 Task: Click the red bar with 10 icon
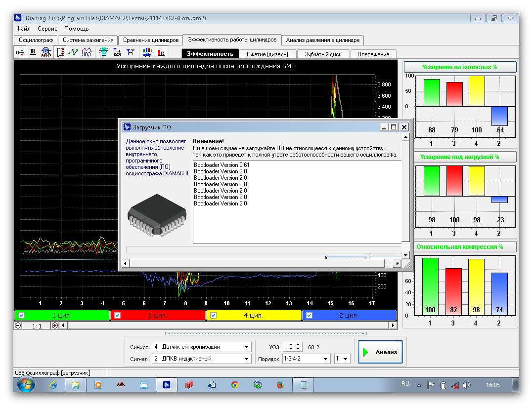(162, 52)
